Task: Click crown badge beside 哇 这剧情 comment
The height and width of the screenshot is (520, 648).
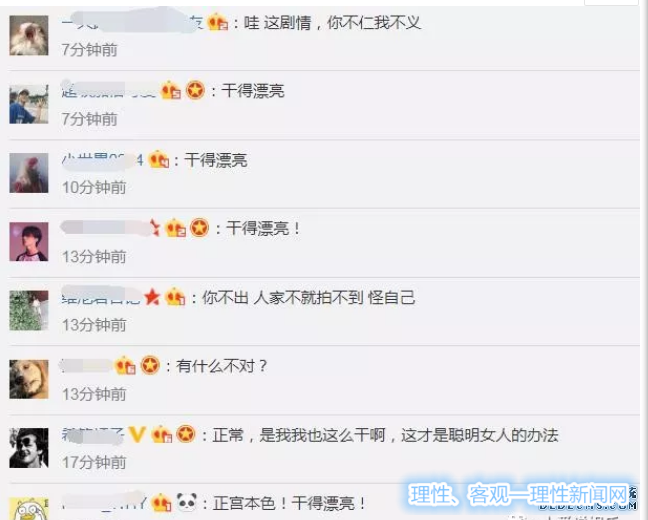Action: (217, 22)
